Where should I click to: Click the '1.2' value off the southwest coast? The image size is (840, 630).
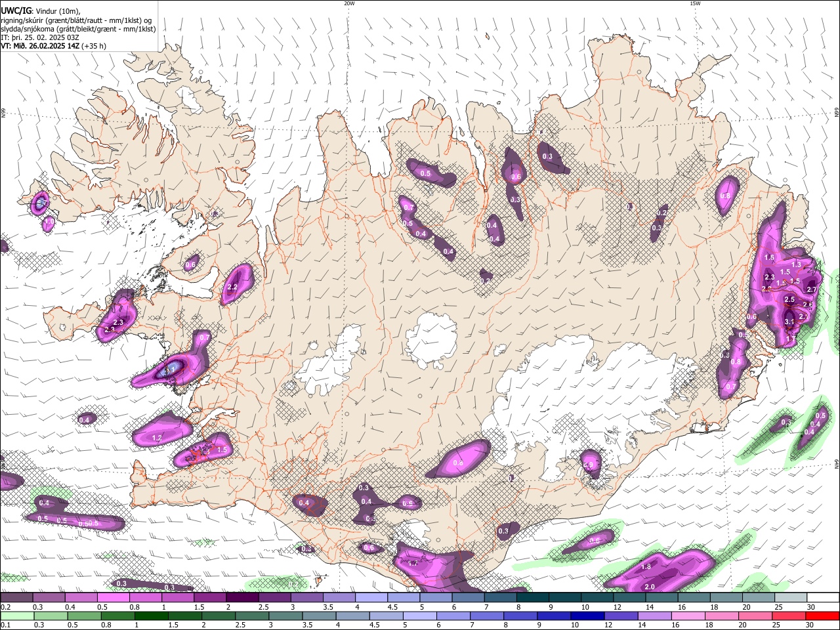[157, 438]
